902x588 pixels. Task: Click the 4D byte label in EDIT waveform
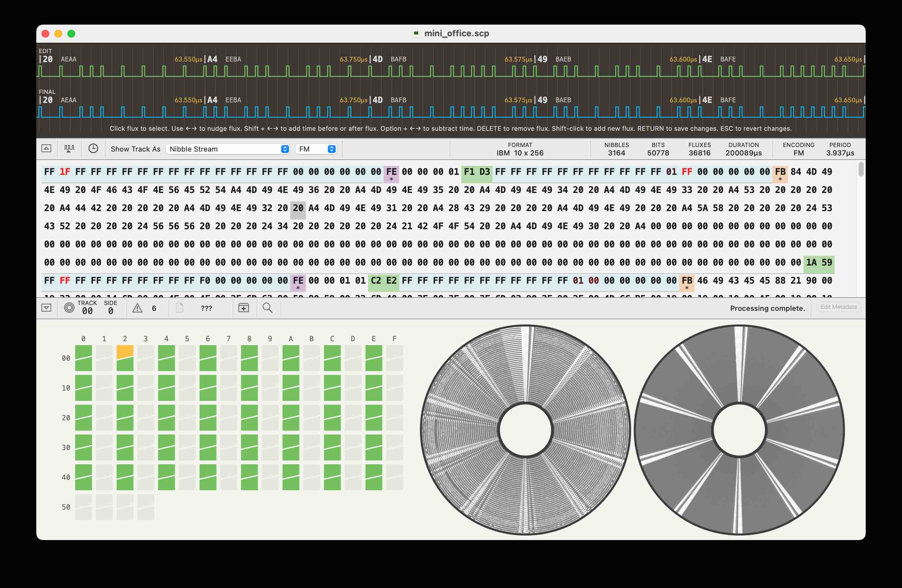pyautogui.click(x=377, y=59)
